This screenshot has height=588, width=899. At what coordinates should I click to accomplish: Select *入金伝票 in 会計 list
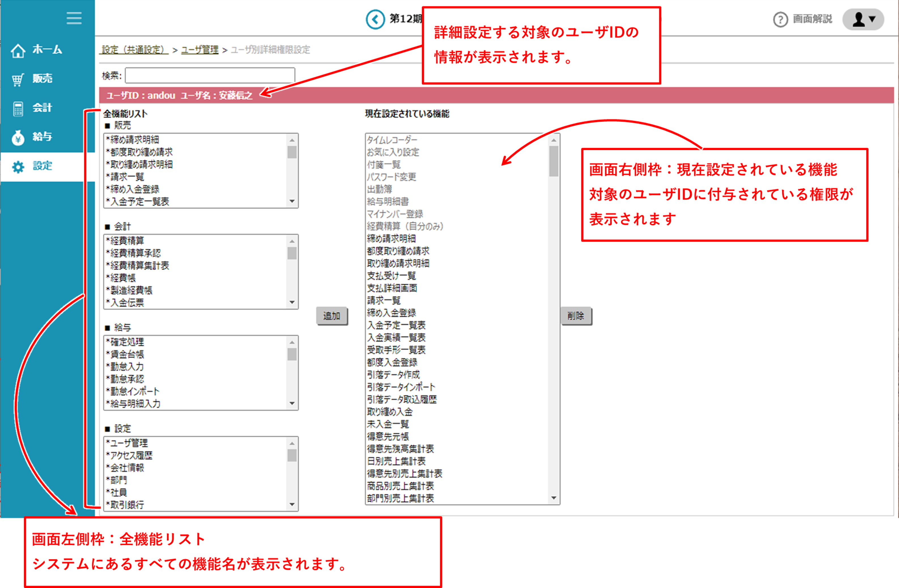pyautogui.click(x=195, y=303)
